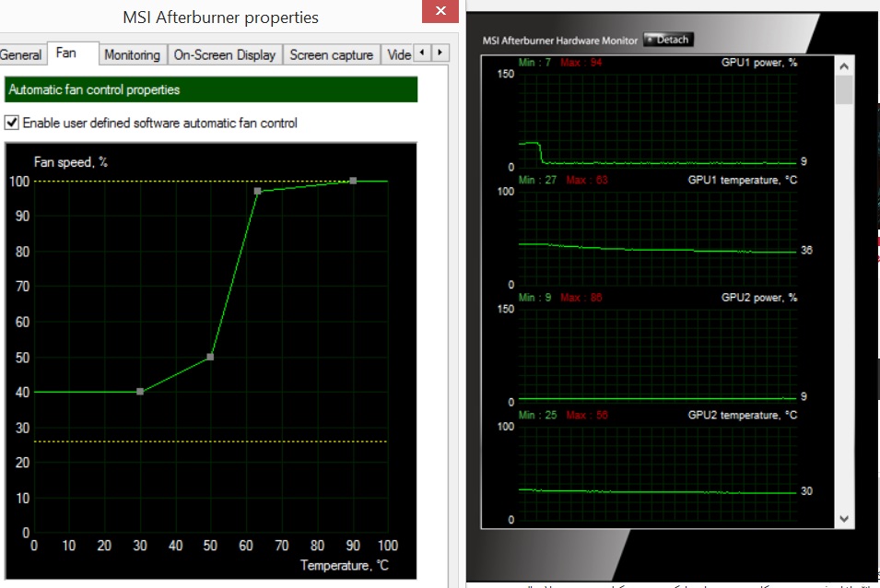Image resolution: width=880 pixels, height=588 pixels.
Task: Click the GPU1 temperature, °C graph label
Action: pos(743,180)
